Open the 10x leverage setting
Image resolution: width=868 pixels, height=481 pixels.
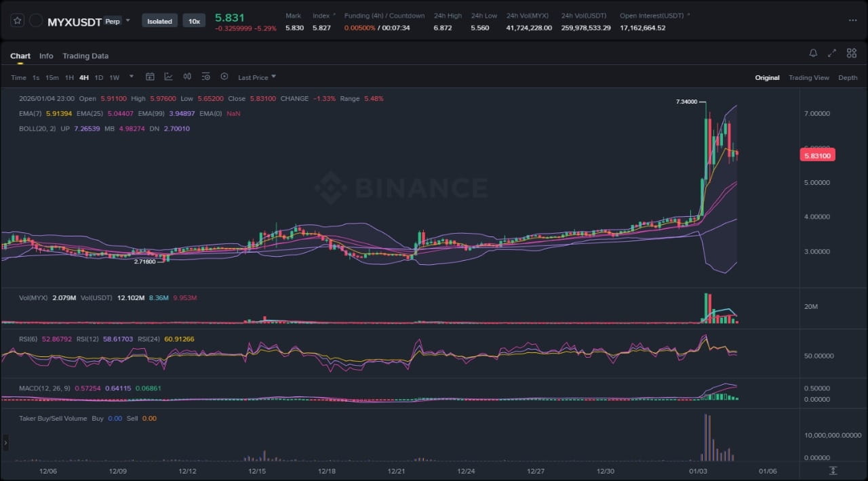click(x=194, y=21)
